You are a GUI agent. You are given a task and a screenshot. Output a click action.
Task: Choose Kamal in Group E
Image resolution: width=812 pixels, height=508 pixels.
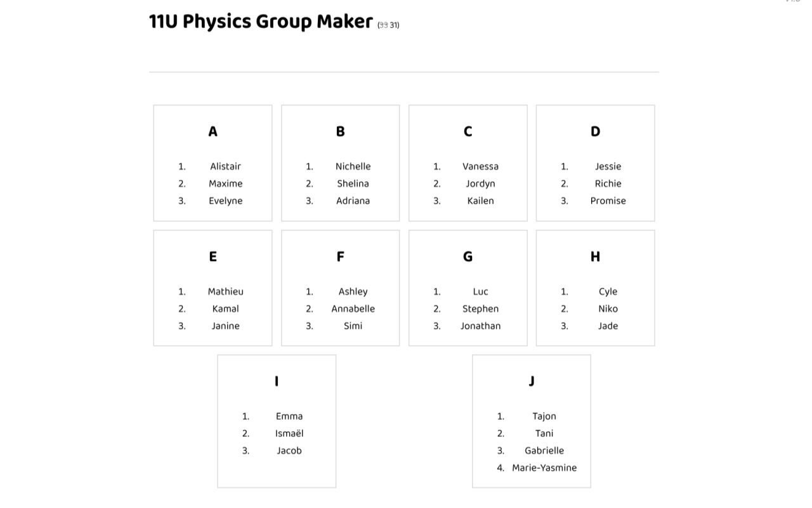point(225,309)
